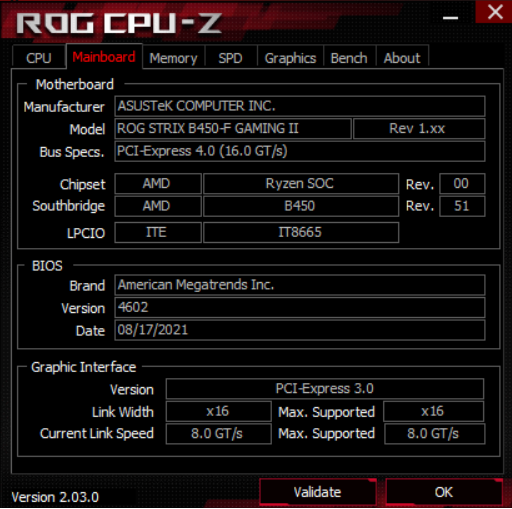Open the Memory tab
The width and height of the screenshot is (512, 509).
173,58
